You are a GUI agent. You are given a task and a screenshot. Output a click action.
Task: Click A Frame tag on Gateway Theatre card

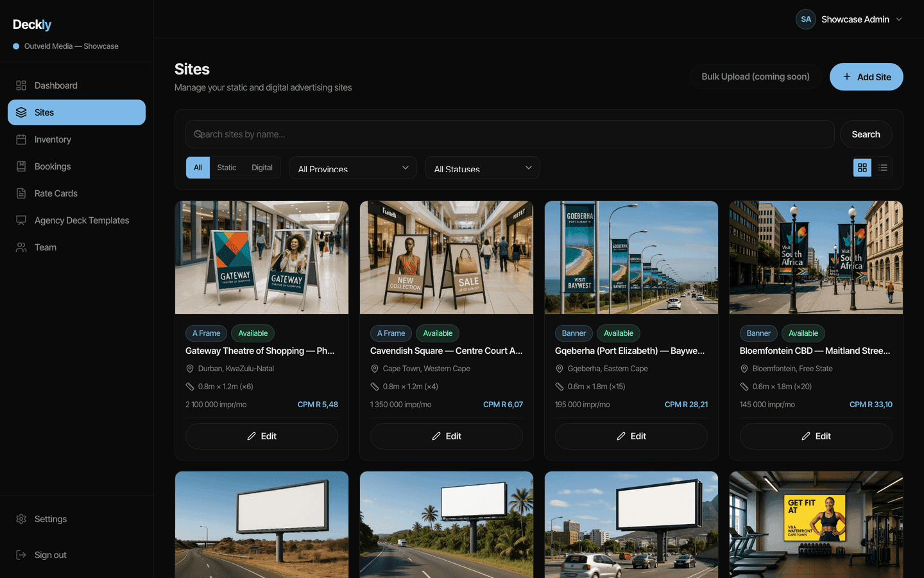coord(206,333)
